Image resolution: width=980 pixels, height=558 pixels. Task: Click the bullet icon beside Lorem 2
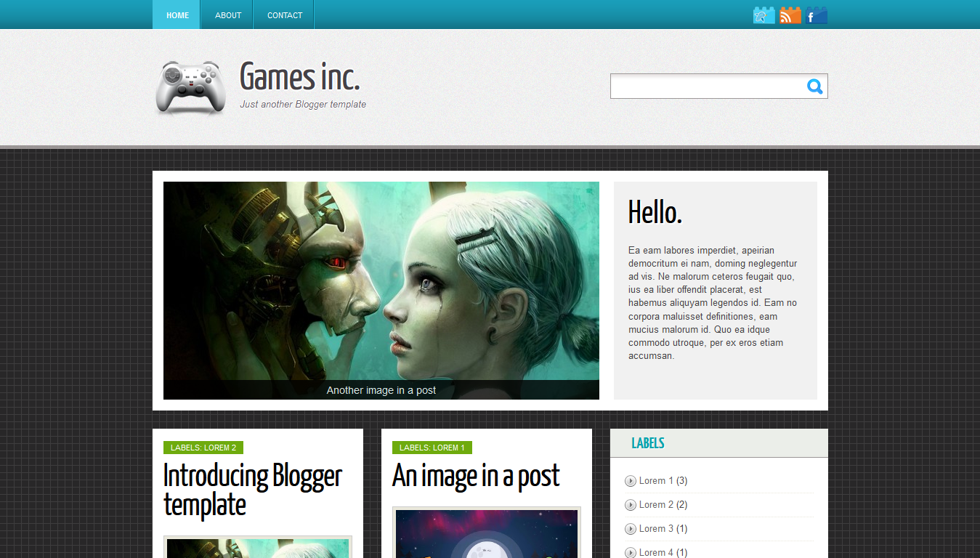630,505
